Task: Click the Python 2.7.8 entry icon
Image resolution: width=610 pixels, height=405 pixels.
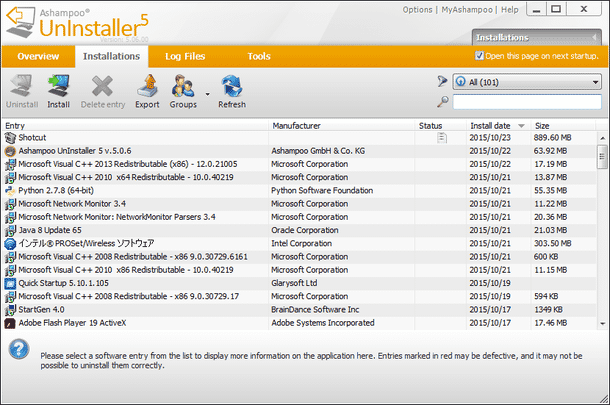Action: tap(10, 191)
